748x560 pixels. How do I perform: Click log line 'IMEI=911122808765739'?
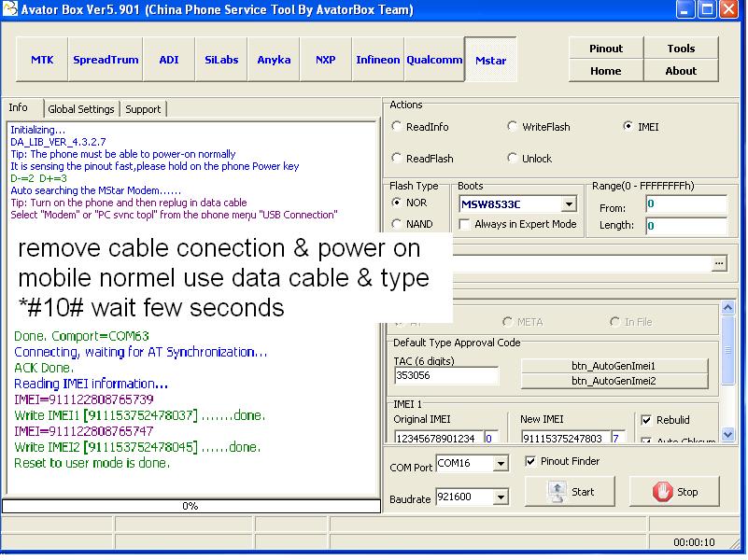coord(84,399)
